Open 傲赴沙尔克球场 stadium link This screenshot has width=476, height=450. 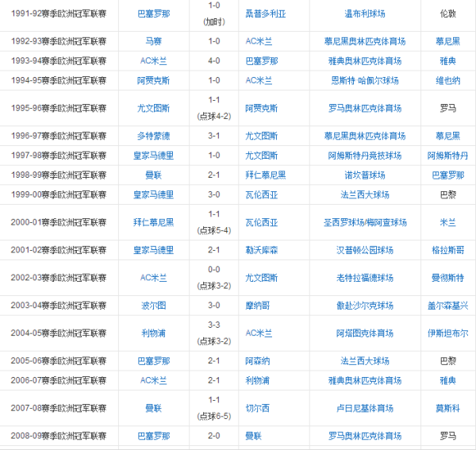click(365, 306)
